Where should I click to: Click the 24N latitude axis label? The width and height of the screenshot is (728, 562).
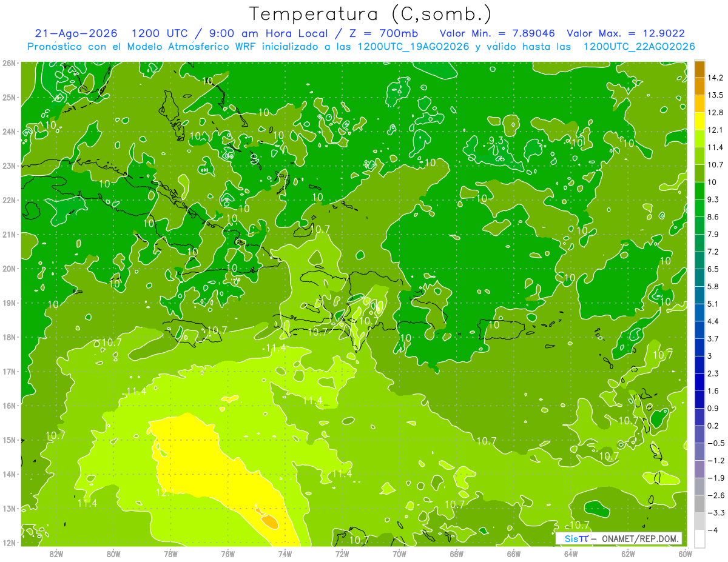[x=9, y=132]
